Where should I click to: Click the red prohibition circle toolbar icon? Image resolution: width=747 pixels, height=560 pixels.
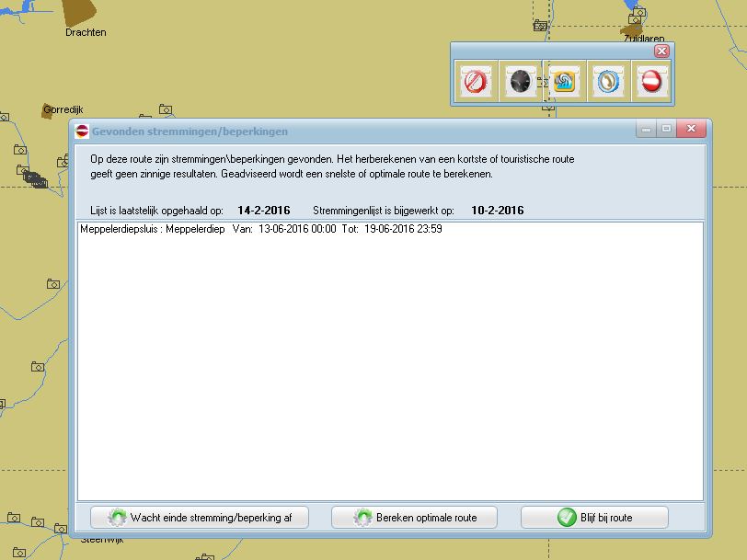click(476, 82)
